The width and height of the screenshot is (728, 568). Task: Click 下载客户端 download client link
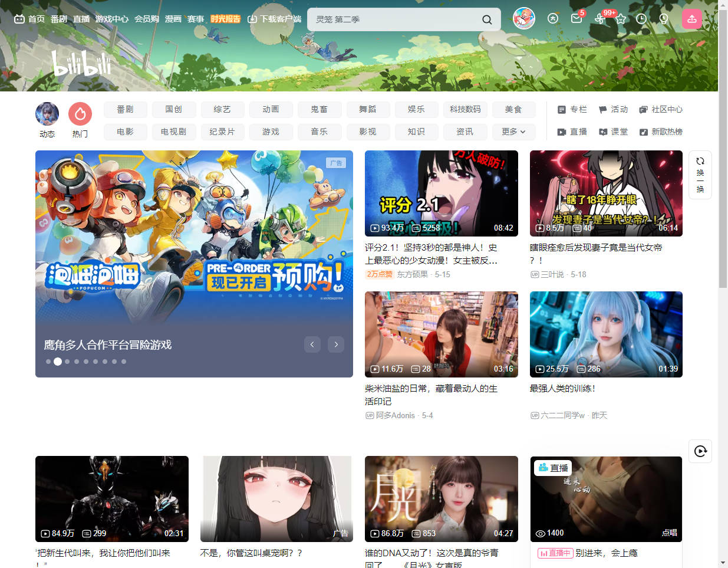point(274,19)
